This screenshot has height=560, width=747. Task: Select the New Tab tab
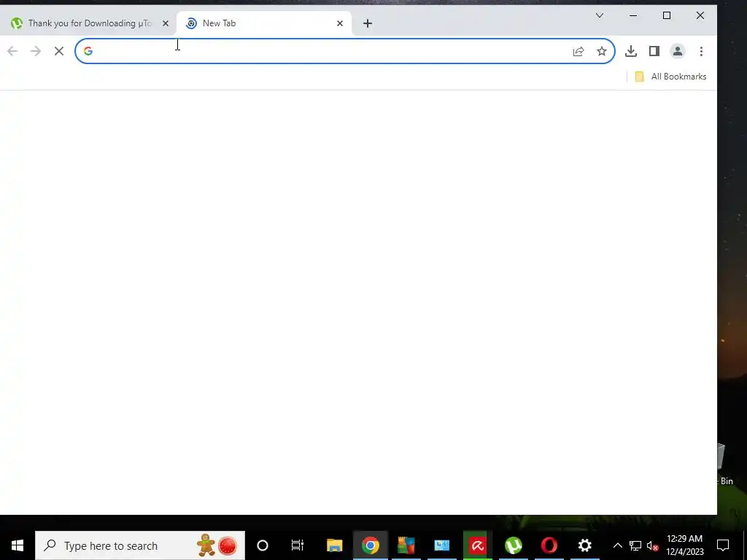point(264,23)
